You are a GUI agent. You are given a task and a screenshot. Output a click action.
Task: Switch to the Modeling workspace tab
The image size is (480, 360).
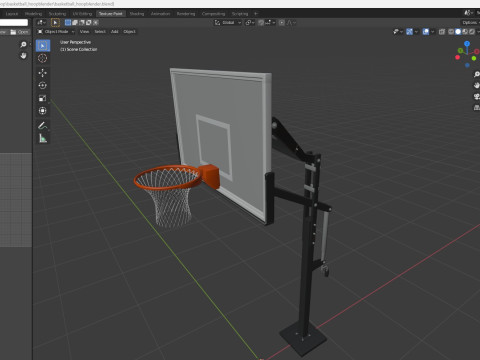[x=33, y=14]
